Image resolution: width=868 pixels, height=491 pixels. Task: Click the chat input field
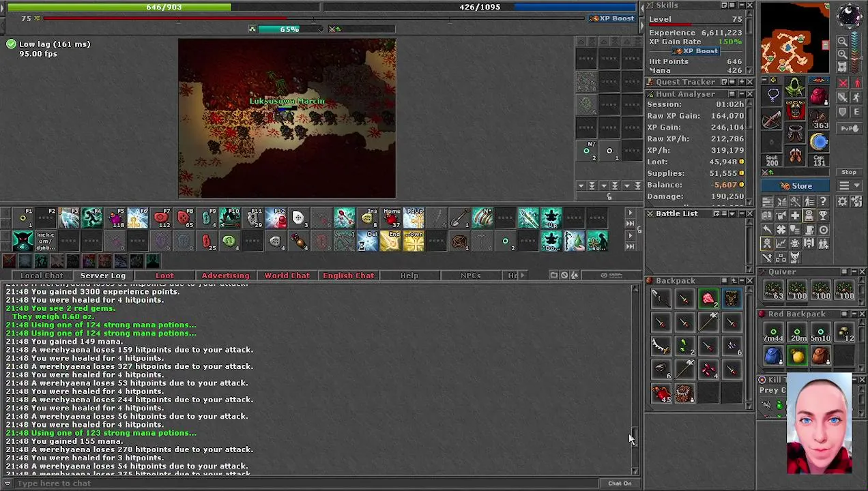coord(307,483)
